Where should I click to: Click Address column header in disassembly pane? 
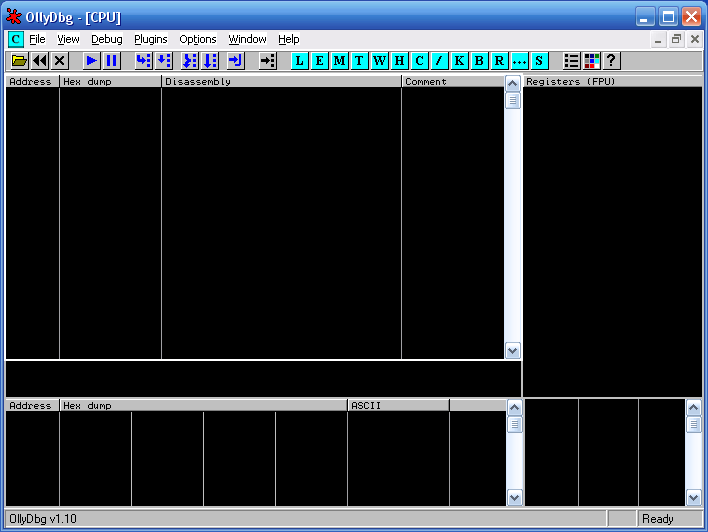(x=33, y=81)
